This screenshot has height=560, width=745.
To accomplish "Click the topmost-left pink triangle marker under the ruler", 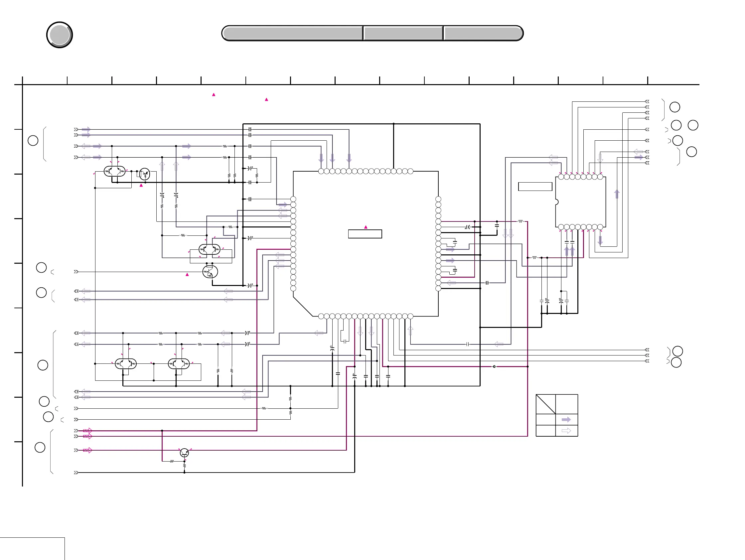I will (214, 95).
